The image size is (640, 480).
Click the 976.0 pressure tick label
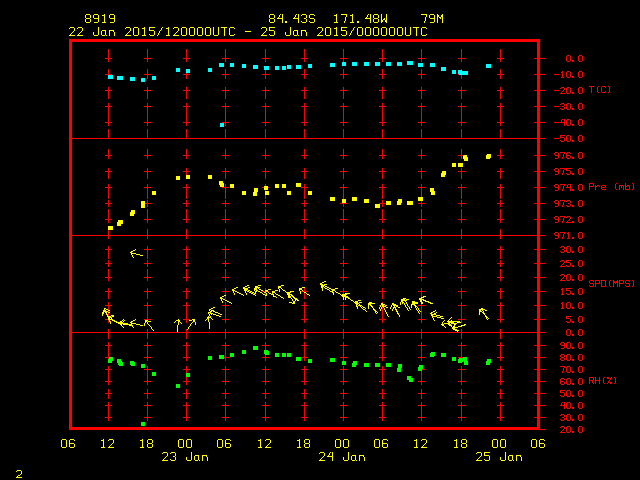click(x=569, y=156)
